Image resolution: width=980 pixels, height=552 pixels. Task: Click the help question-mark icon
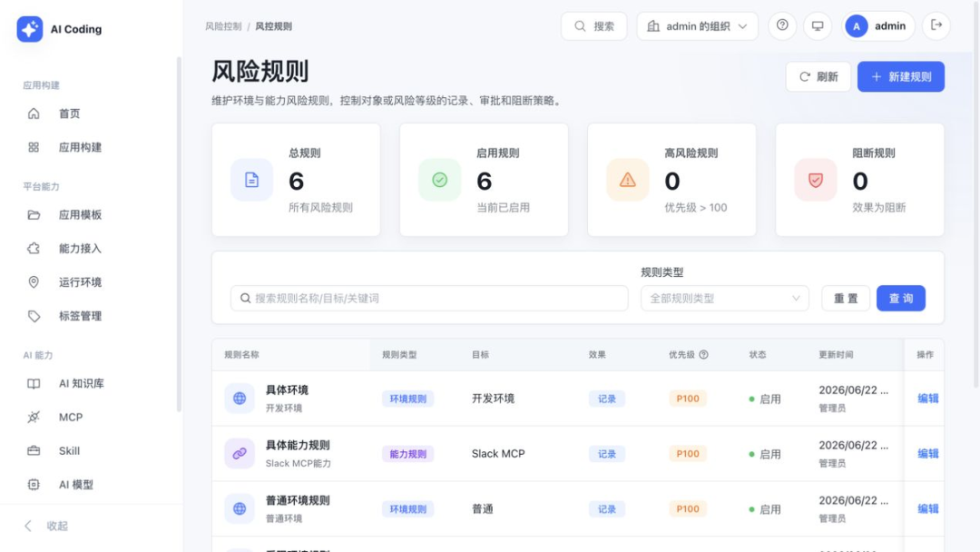tap(782, 25)
